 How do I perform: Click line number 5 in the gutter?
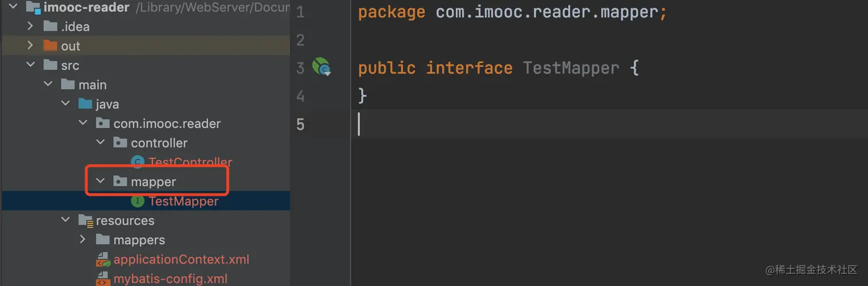point(300,124)
